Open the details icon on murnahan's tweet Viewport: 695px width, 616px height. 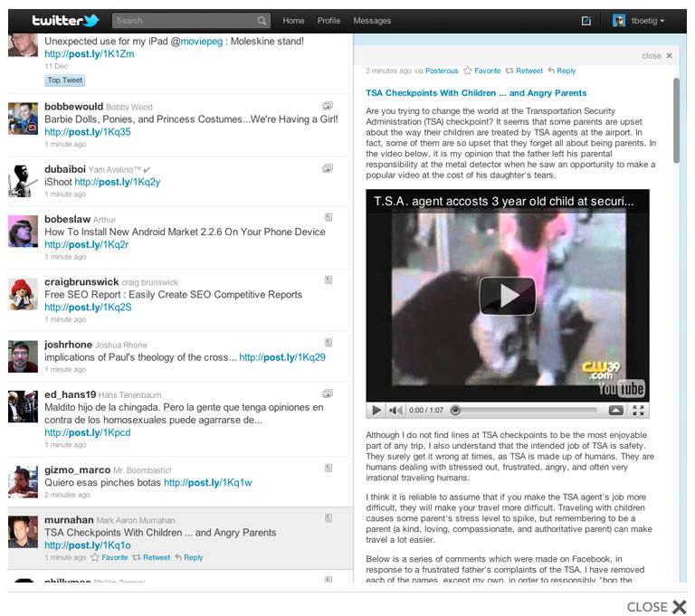pos(328,517)
